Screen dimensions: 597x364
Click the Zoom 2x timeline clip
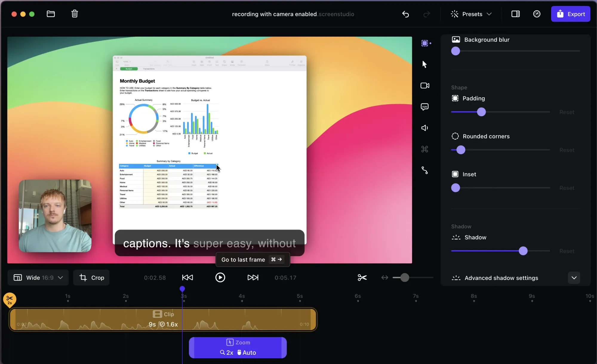[238, 347]
